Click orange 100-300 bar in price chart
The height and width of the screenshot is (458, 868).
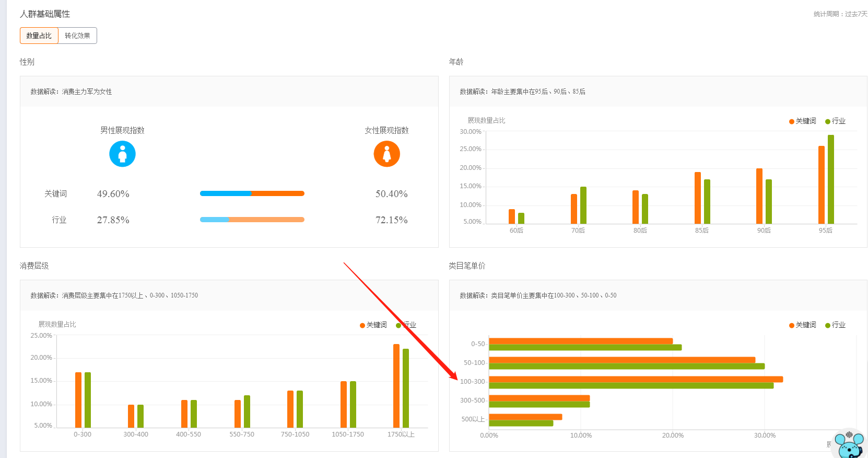click(x=636, y=379)
